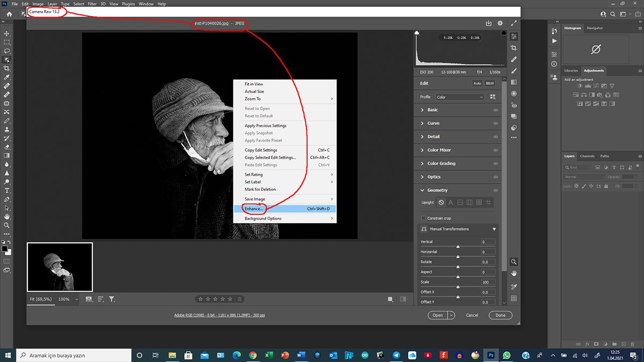Expand the Color Mixer section

pyautogui.click(x=438, y=150)
